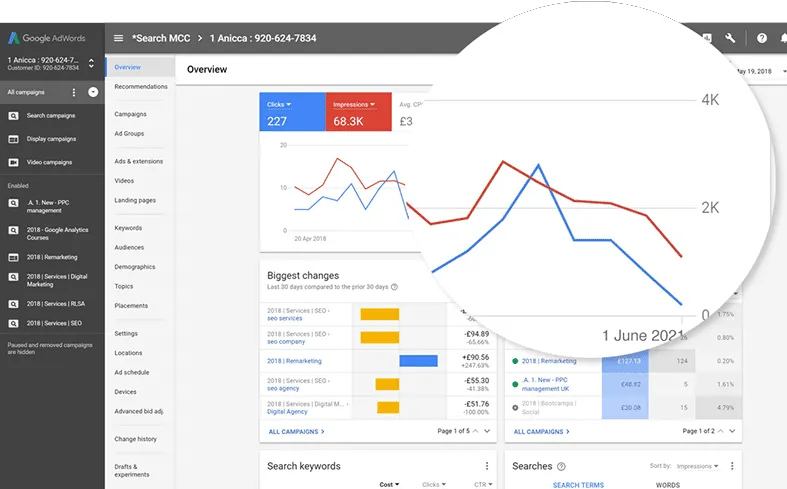Collapse campaigns panel with round arrow button
787x489 pixels.
[93, 92]
